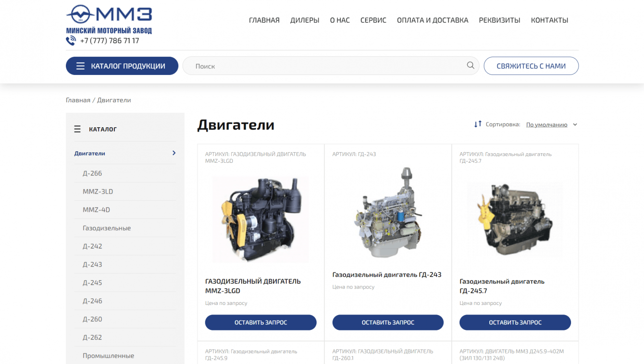Select Д-243 in catalog sidebar
Image resolution: width=644 pixels, height=364 pixels.
point(92,265)
